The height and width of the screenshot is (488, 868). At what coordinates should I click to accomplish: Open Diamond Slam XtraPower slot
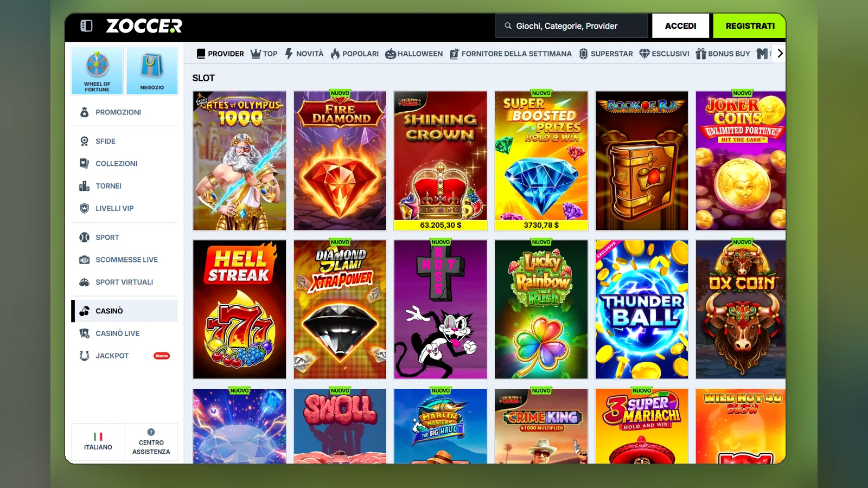click(340, 309)
